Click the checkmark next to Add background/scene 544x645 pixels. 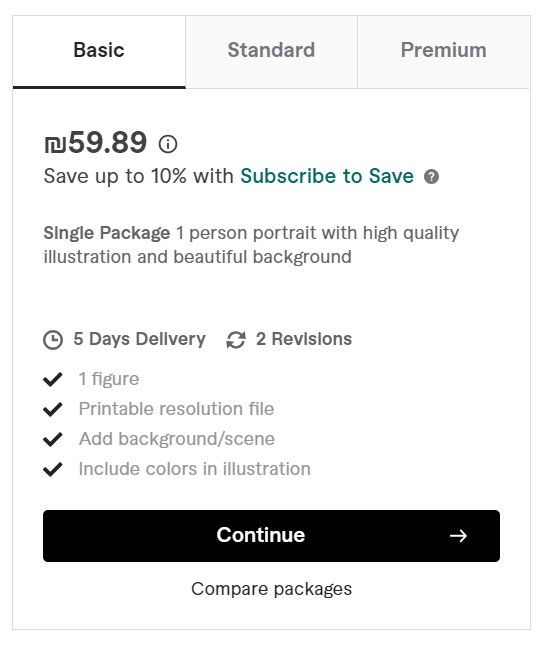pos(53,439)
